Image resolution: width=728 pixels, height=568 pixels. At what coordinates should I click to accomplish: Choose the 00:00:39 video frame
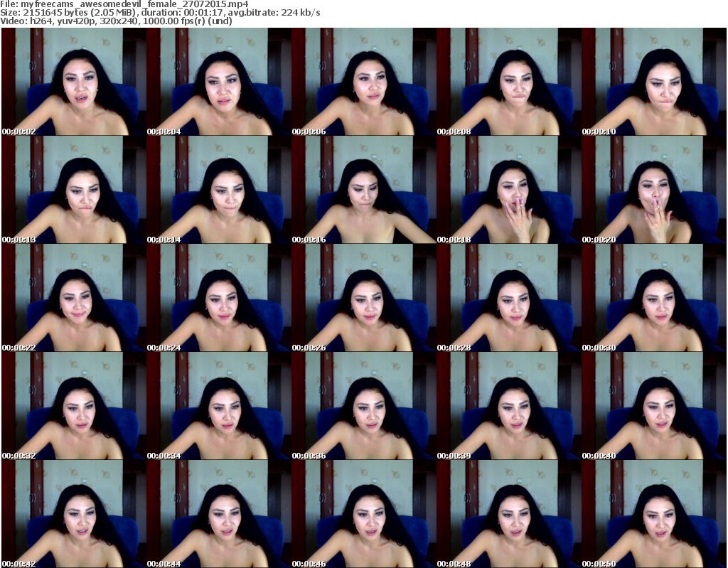[x=508, y=406]
